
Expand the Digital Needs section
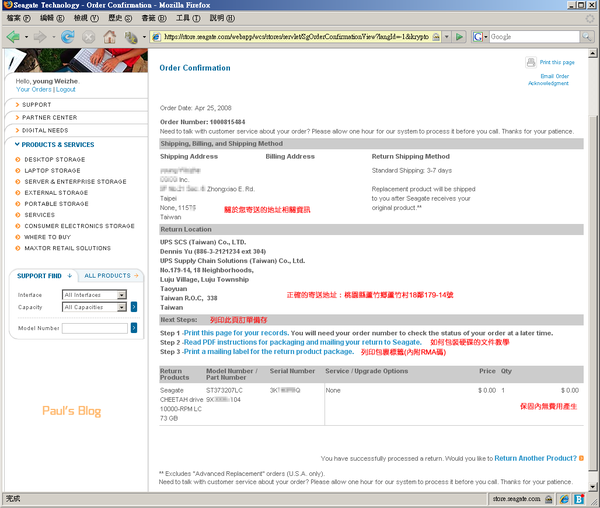42,130
